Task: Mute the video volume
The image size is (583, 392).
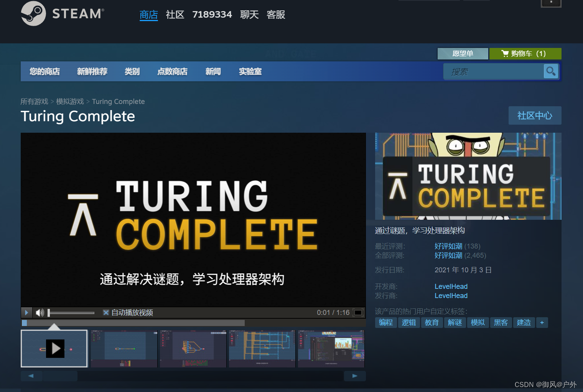Action: [40, 312]
